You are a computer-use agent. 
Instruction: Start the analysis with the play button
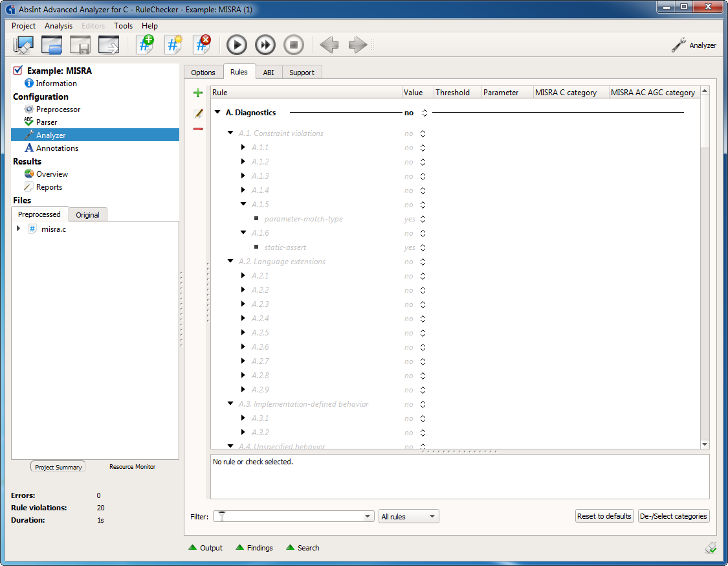[x=237, y=45]
